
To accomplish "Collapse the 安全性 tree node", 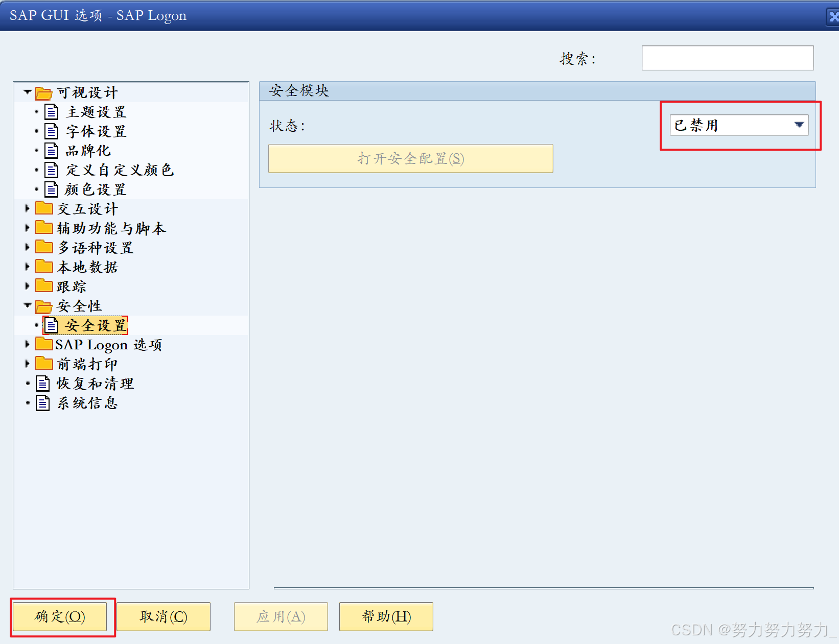I will [28, 305].
